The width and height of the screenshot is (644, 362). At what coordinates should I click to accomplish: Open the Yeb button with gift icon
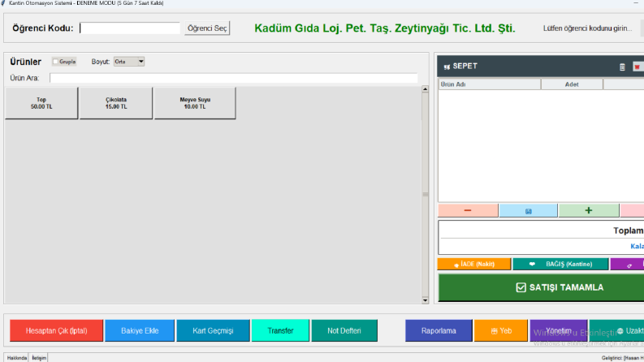(x=500, y=331)
